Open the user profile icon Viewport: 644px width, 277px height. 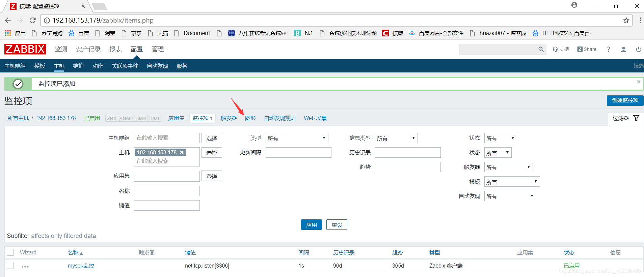[623, 49]
